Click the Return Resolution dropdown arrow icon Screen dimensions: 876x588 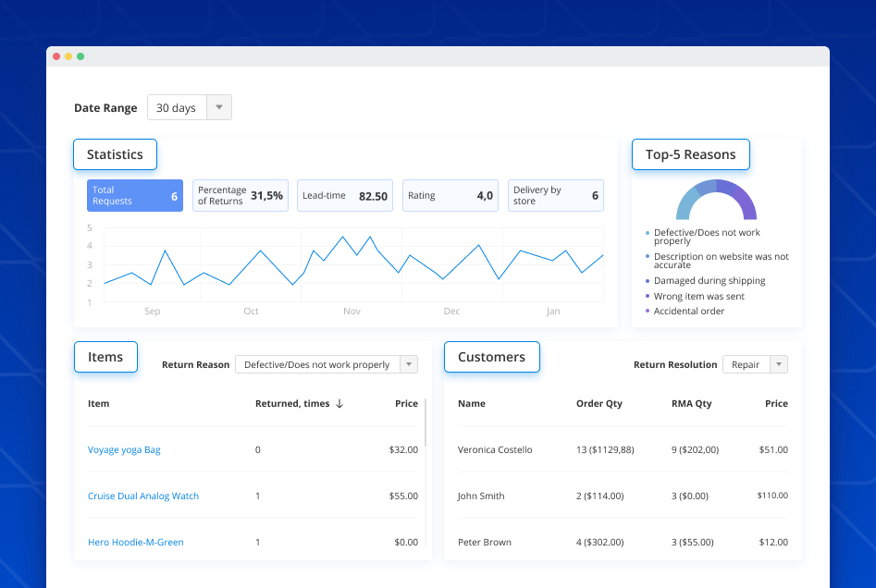777,364
